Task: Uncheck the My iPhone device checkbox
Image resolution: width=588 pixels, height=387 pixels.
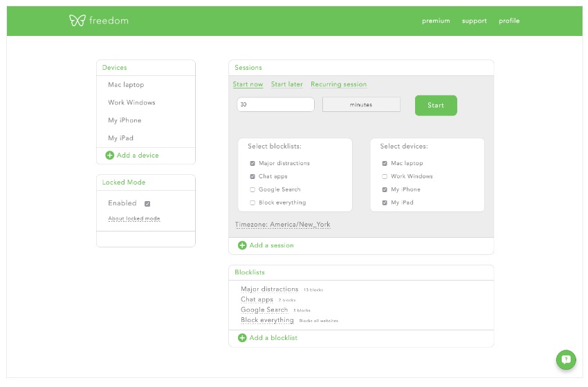Action: 385,189
